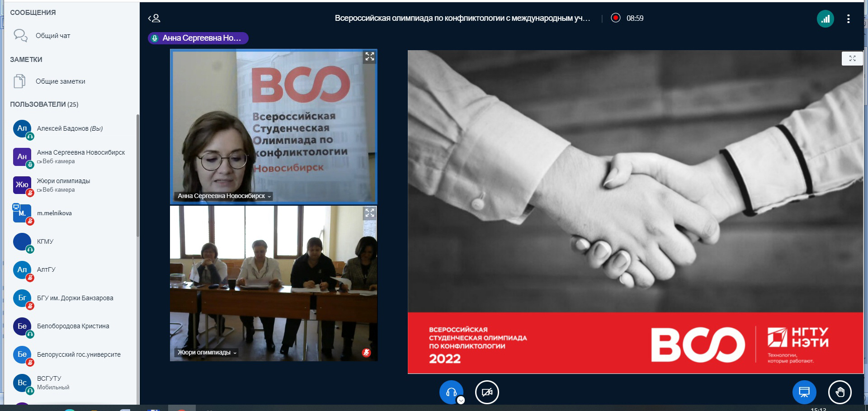Hide the user list panel icon

point(154,18)
